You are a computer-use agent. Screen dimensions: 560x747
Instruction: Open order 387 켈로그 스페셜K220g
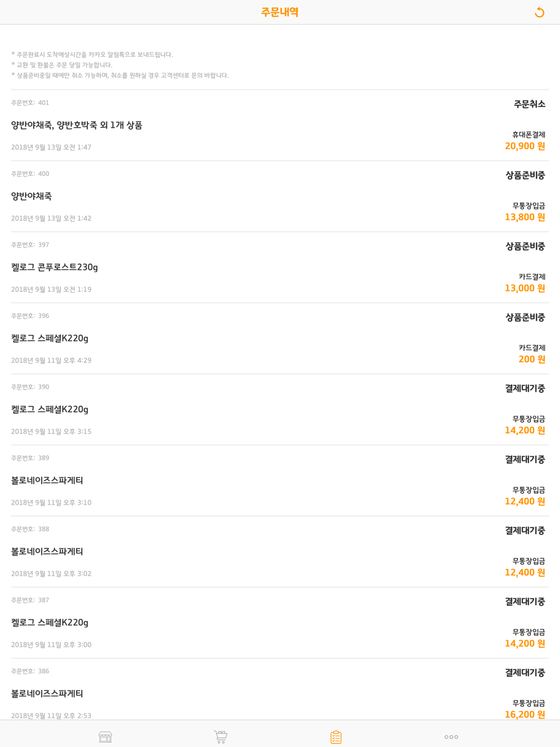280,623
